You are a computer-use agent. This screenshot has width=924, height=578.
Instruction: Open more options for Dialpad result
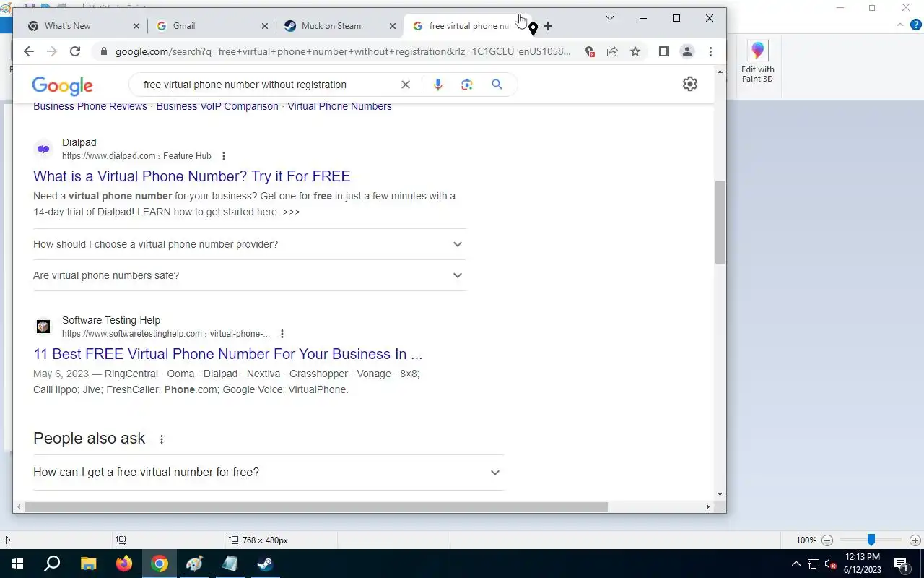[x=224, y=156]
